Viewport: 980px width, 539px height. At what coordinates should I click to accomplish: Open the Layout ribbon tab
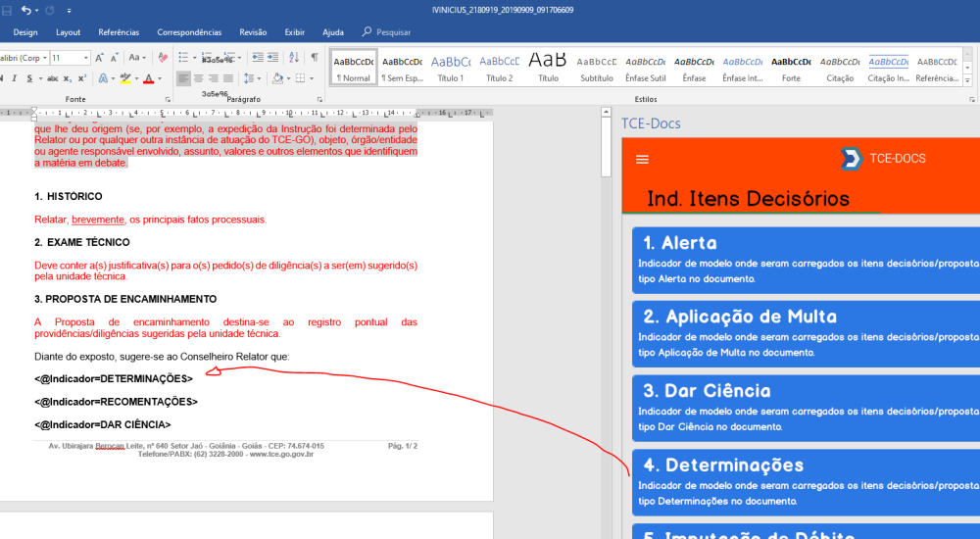[68, 32]
